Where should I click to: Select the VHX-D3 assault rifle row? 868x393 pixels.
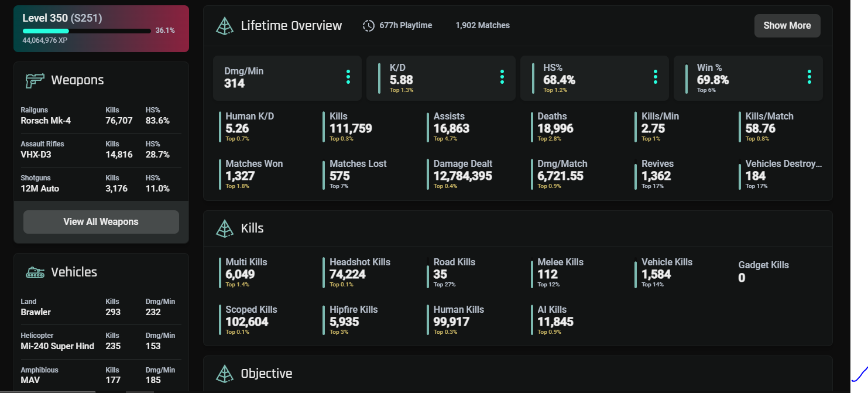coord(101,150)
